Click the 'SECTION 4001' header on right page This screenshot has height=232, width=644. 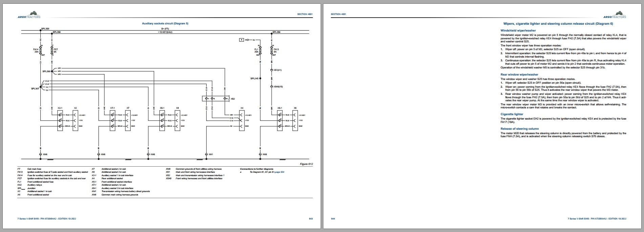point(338,14)
